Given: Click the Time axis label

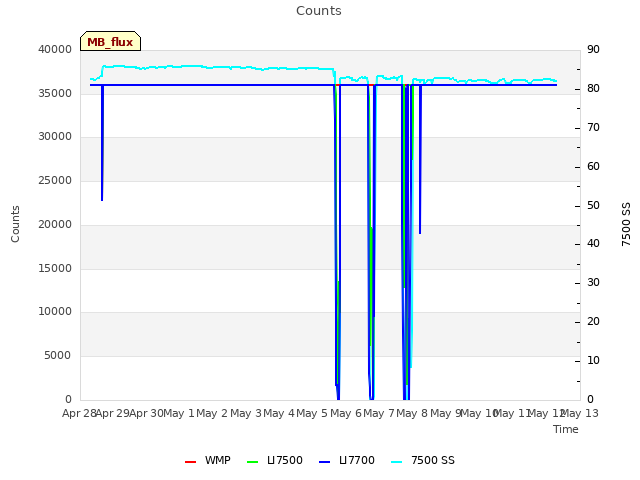Looking at the screenshot, I should pos(566,429).
